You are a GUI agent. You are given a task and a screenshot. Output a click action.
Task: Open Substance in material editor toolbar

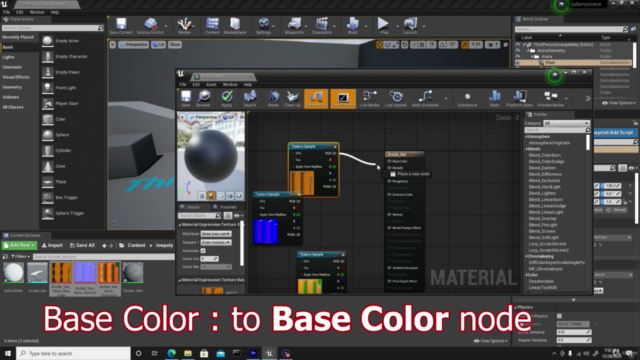pyautogui.click(x=467, y=99)
